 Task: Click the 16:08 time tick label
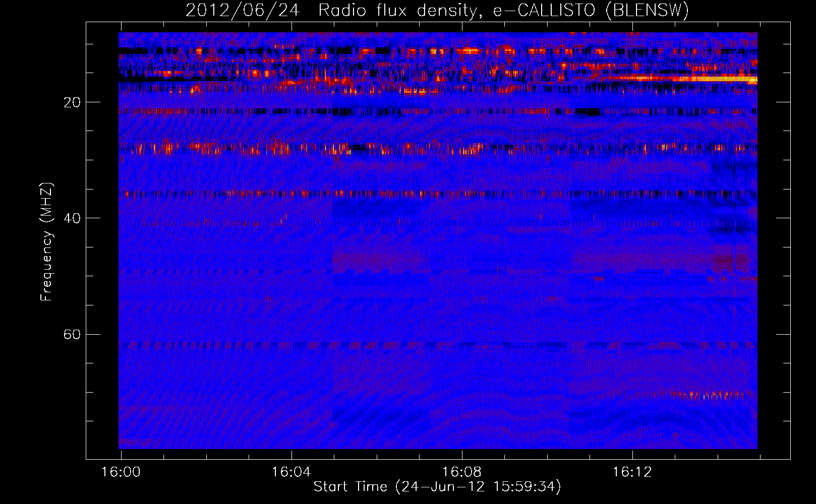(462, 472)
